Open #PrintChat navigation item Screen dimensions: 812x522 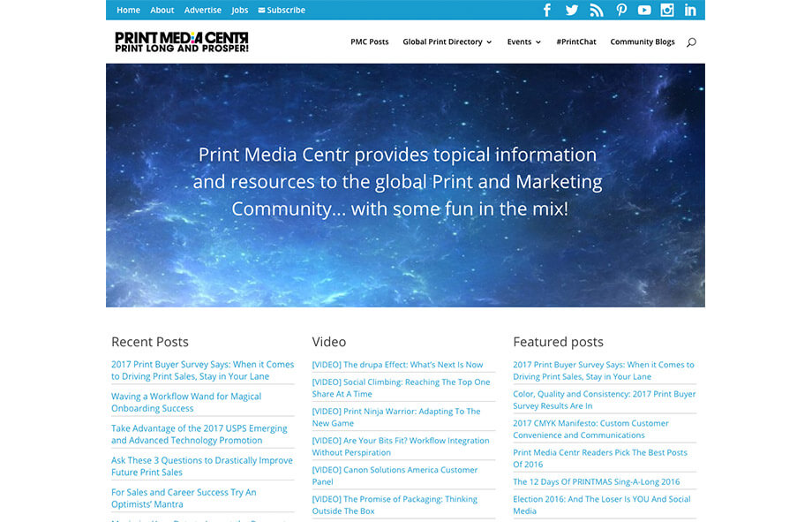[x=575, y=42]
